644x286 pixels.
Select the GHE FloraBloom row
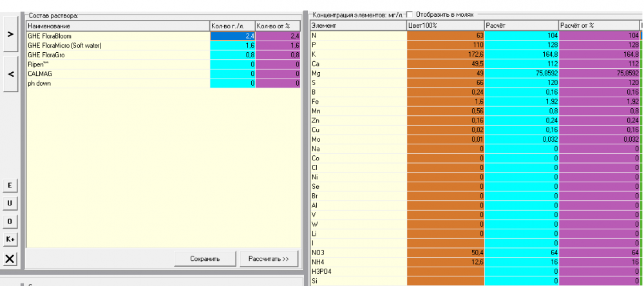coord(164,36)
